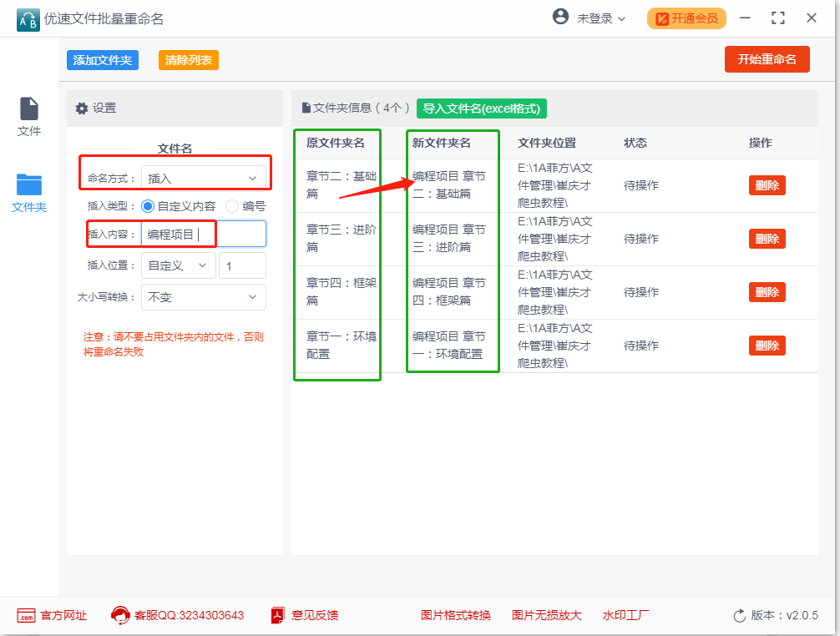
Task: Open 图片格式转换 link
Action: (456, 616)
